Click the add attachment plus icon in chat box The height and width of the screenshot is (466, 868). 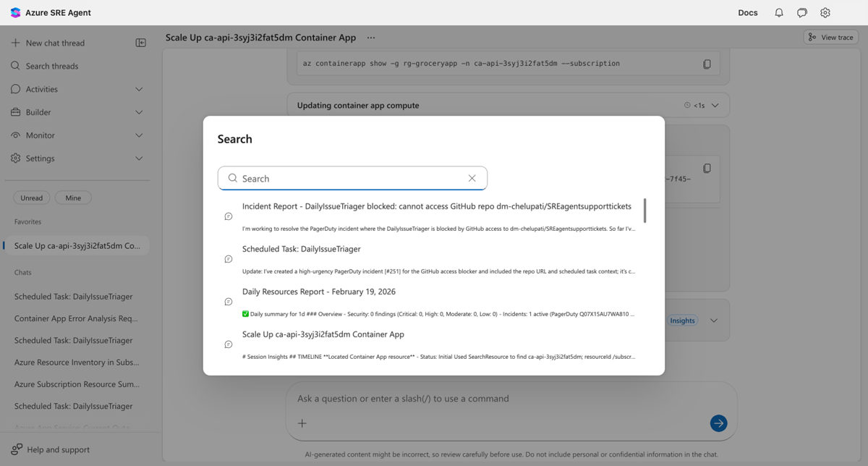click(302, 423)
